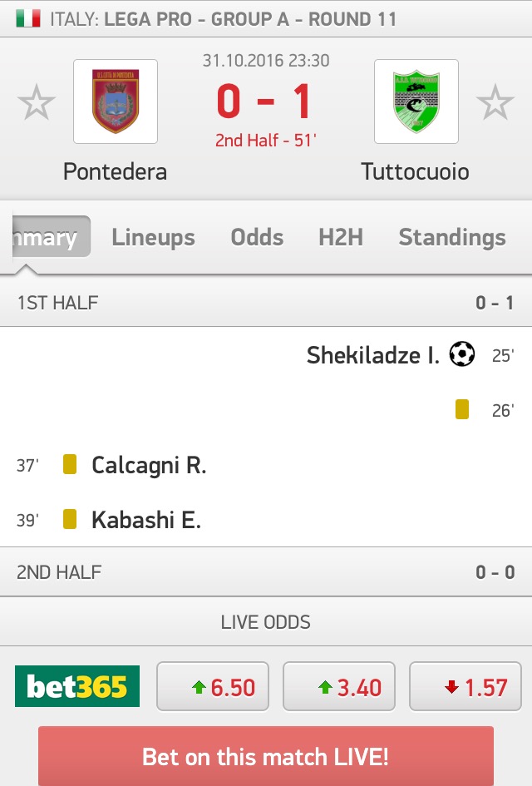Tap Calcagni R. yellow card icon
The image size is (532, 786).
point(70,464)
